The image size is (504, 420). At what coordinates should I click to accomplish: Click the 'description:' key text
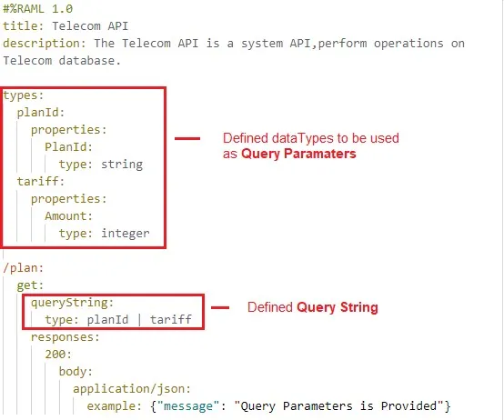tap(45, 44)
